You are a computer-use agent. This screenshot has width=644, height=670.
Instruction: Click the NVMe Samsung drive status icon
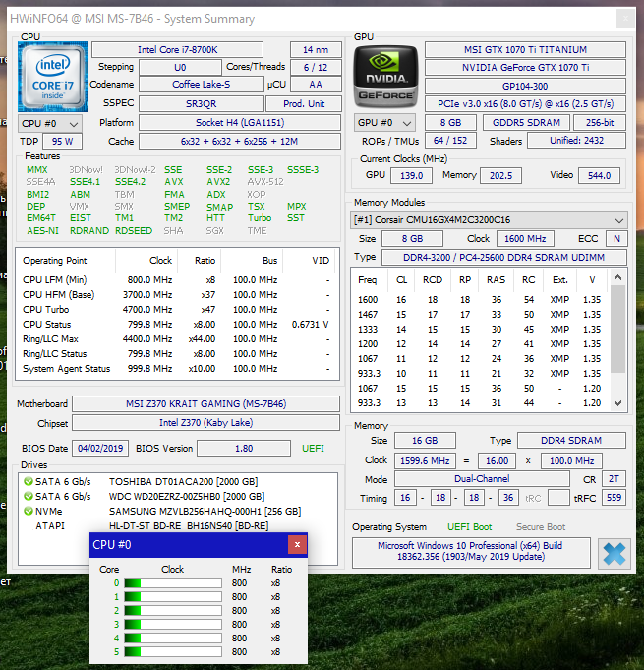pos(29,511)
